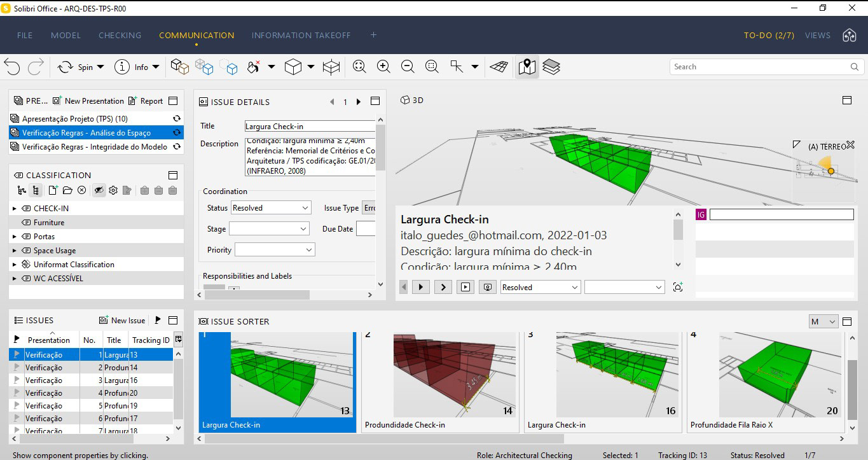Select the Info tool
Viewport: 868px width, 460px height.
pyautogui.click(x=132, y=67)
